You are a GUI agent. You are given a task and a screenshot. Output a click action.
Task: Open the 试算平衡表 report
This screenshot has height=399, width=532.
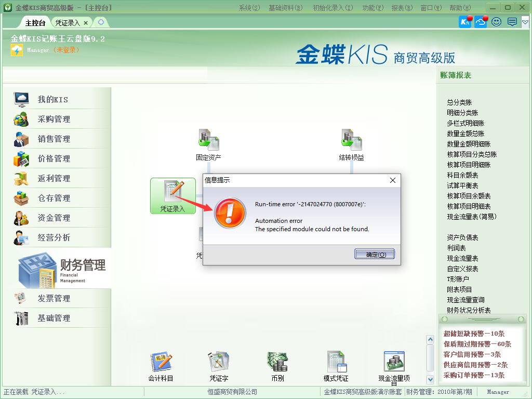[x=462, y=185]
